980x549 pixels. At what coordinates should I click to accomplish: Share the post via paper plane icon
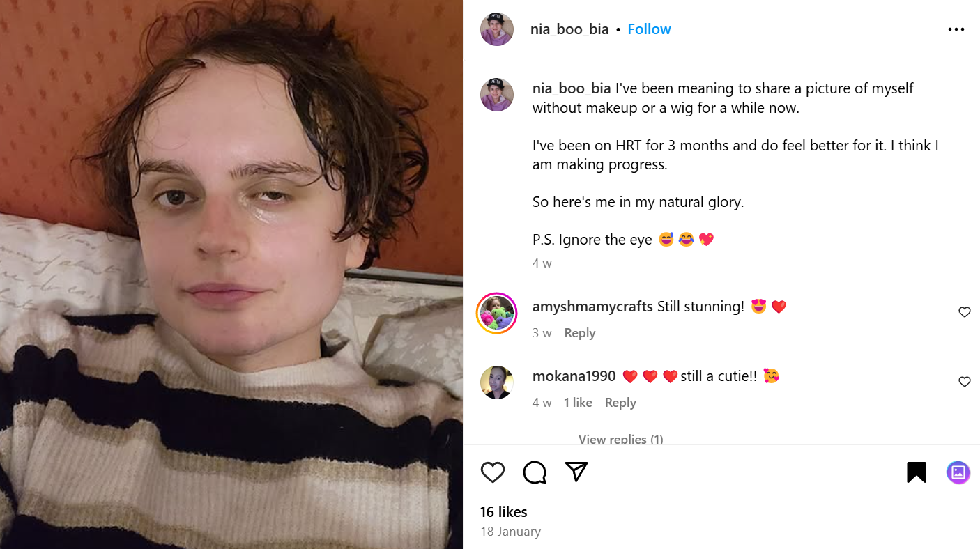[x=576, y=472]
